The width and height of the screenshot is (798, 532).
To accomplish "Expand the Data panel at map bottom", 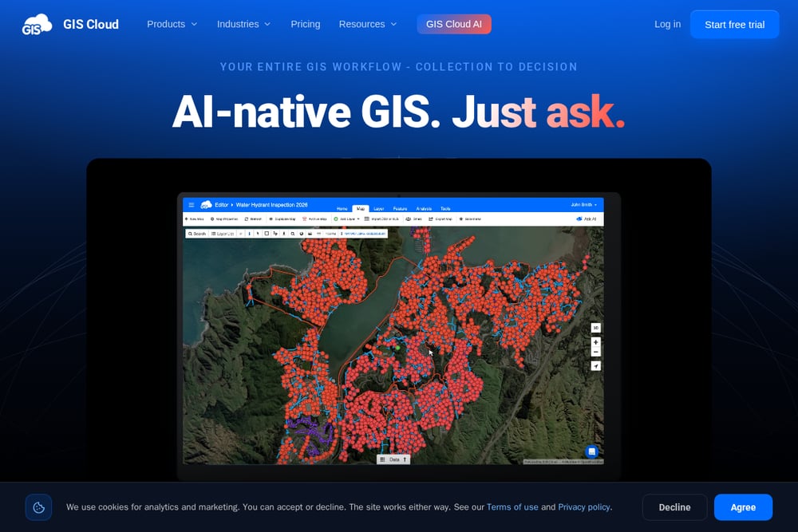I will click(393, 459).
